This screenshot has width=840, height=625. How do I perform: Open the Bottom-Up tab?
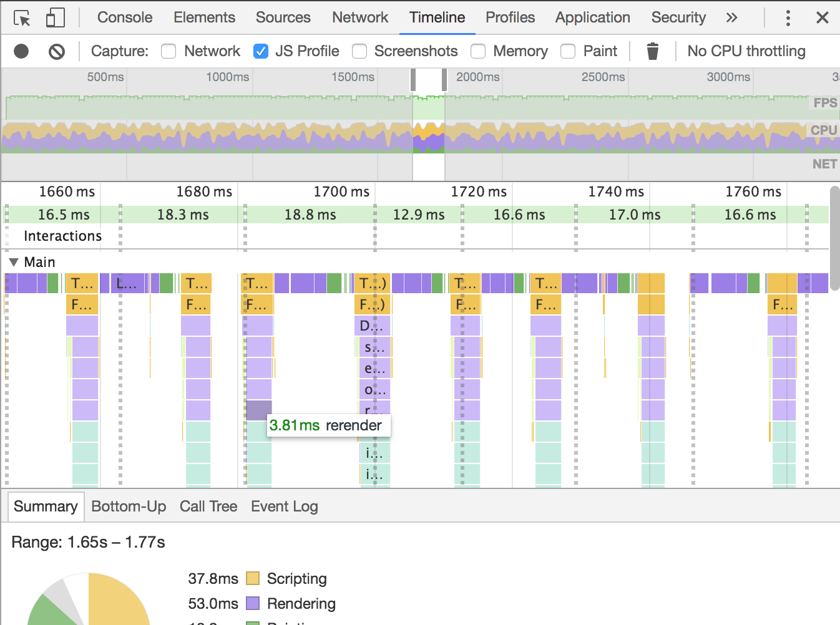[129, 506]
